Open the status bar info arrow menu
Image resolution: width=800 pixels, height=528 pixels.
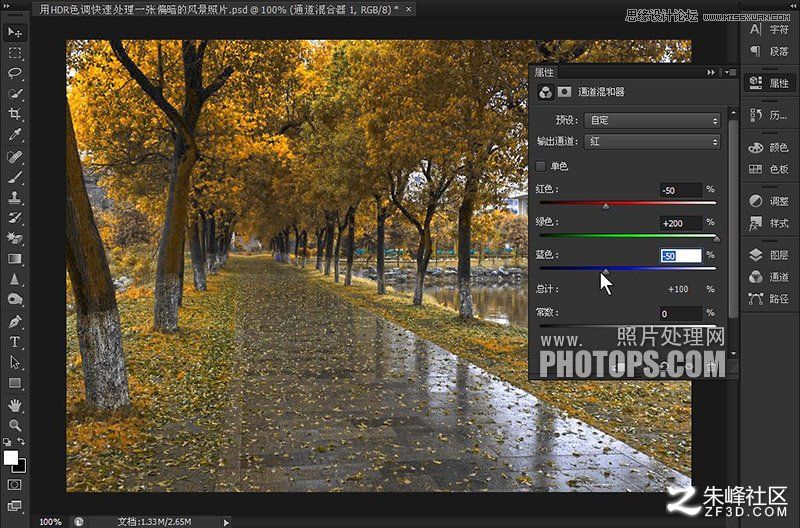point(226,521)
